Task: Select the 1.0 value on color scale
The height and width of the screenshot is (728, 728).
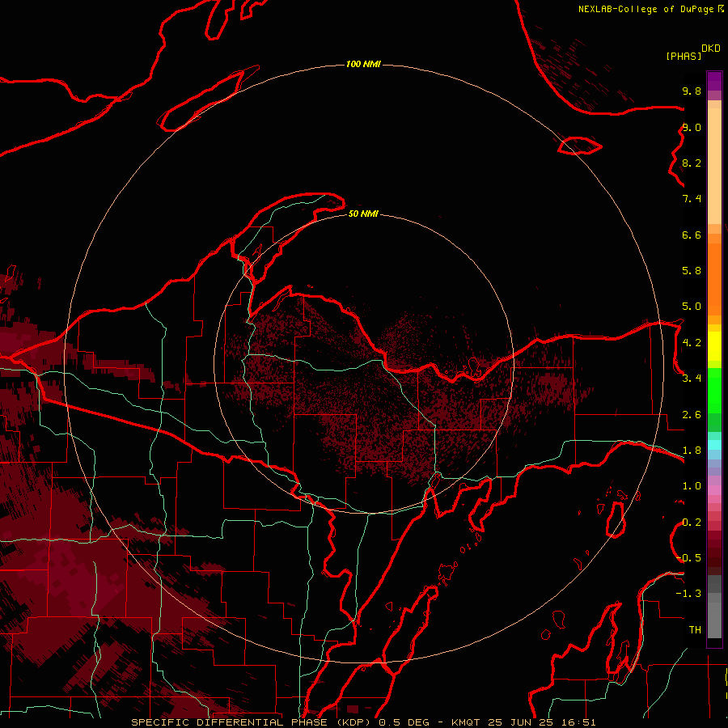Action: (x=692, y=486)
